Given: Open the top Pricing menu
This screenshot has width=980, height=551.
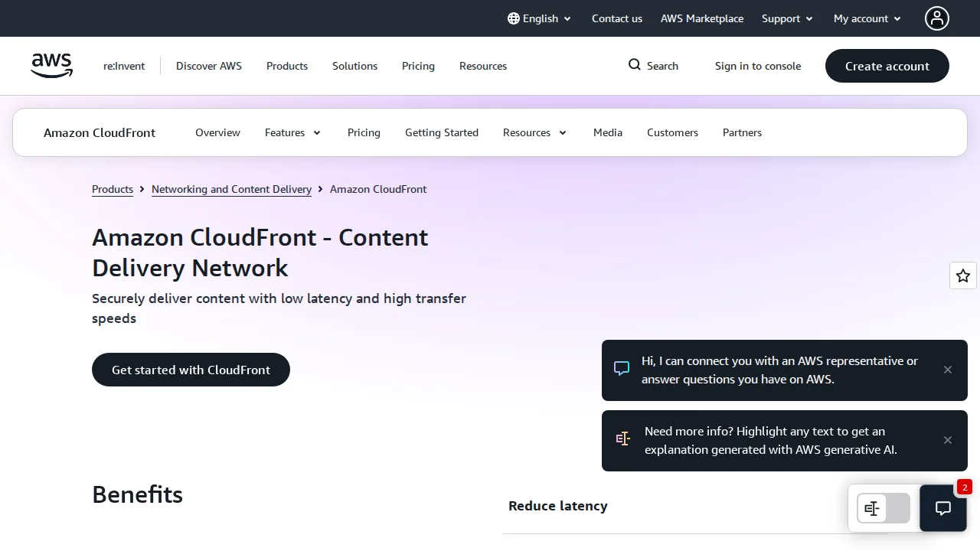Looking at the screenshot, I should (x=418, y=66).
